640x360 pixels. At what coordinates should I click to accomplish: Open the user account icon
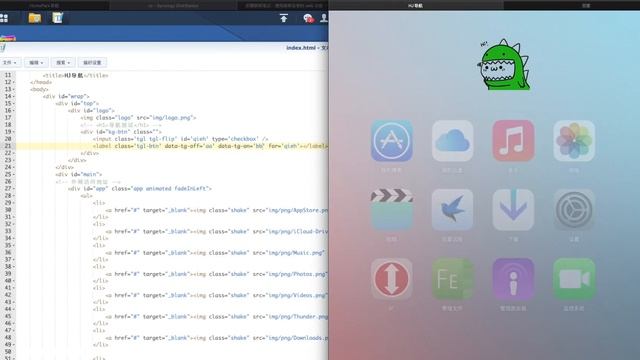pos(324,18)
